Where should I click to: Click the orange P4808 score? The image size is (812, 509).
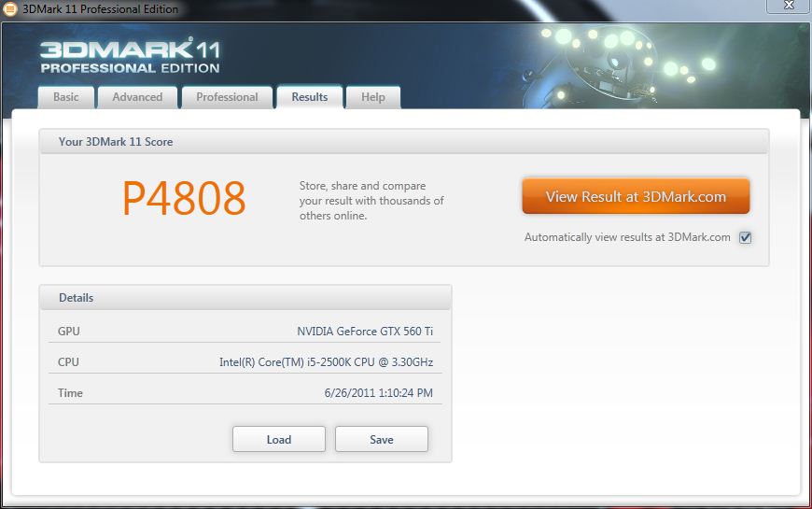[184, 198]
